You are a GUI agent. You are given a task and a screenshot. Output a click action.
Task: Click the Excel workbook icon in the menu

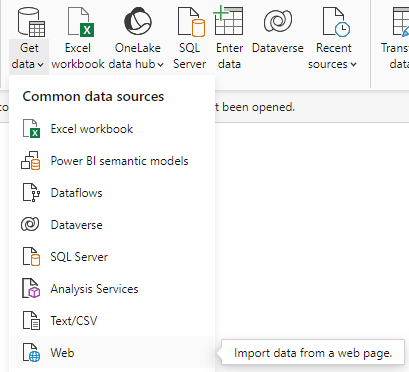click(31, 129)
